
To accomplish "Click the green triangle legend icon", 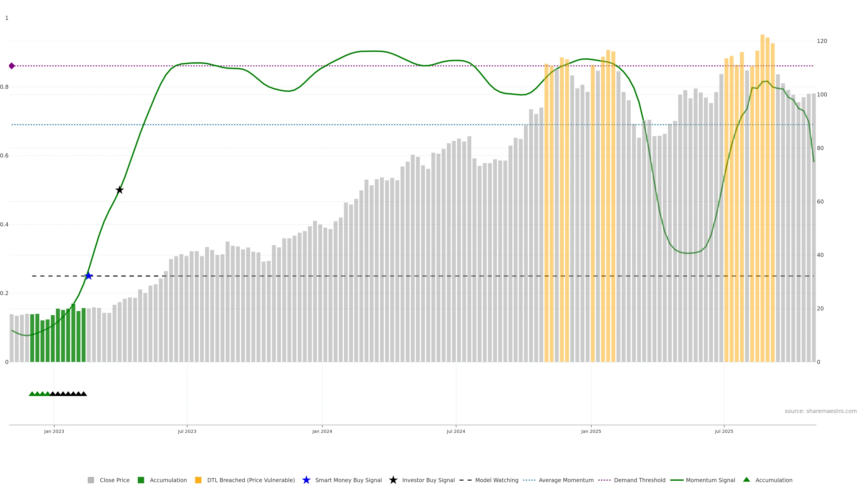I will (x=746, y=480).
